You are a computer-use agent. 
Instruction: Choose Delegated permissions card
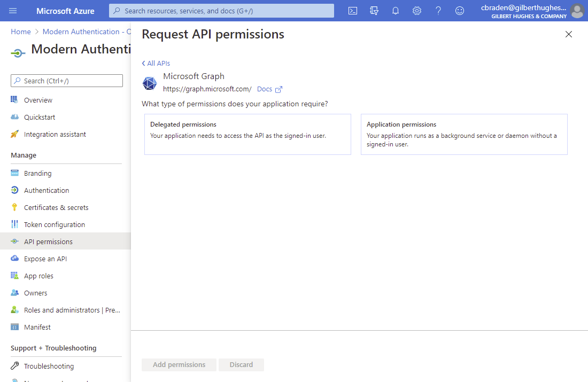247,134
